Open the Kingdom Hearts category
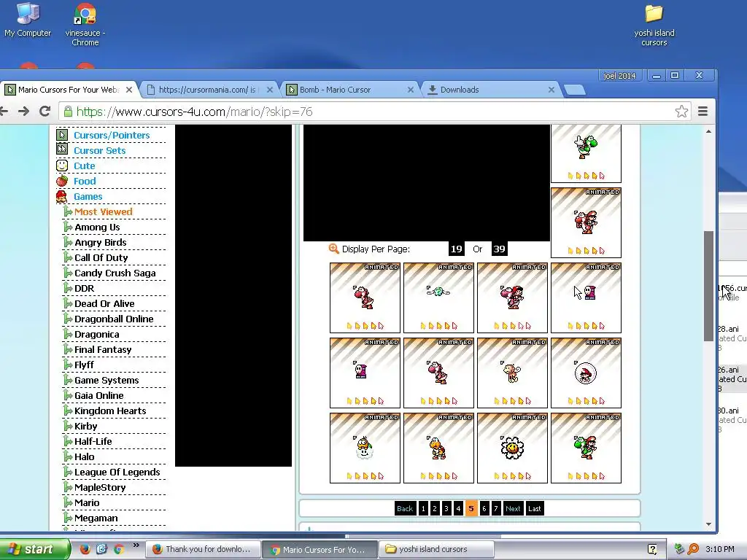747x560 pixels. click(x=110, y=411)
